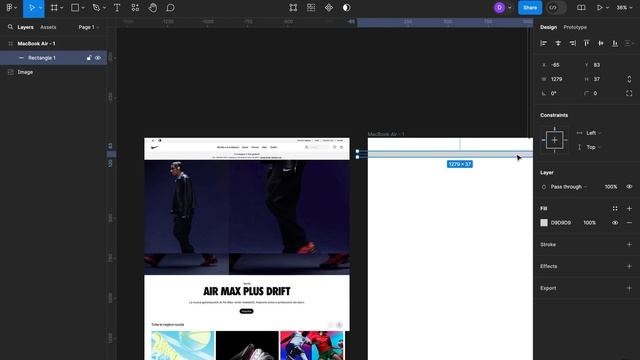The height and width of the screenshot is (360, 640).
Task: Toggle Dev Mode switch
Action: tap(556, 8)
